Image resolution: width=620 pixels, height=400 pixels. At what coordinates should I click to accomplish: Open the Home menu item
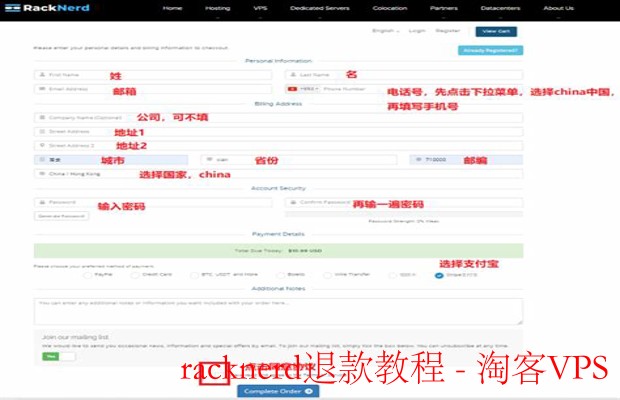pos(172,8)
